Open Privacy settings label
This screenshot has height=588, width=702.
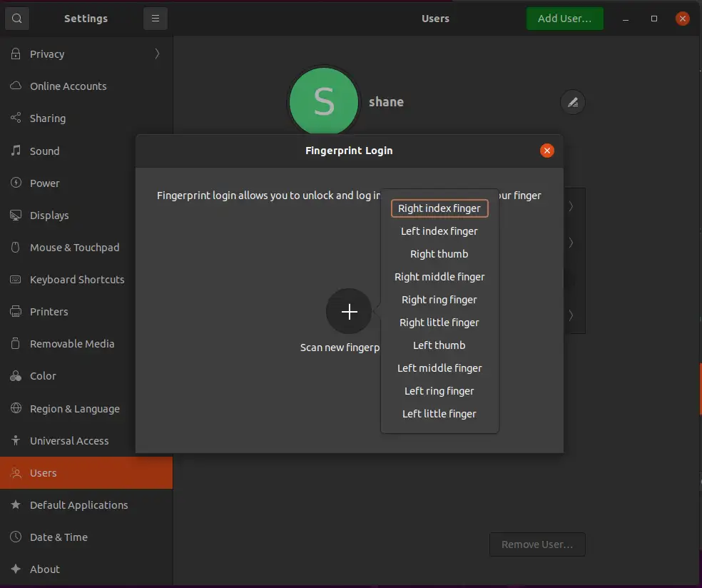(47, 54)
